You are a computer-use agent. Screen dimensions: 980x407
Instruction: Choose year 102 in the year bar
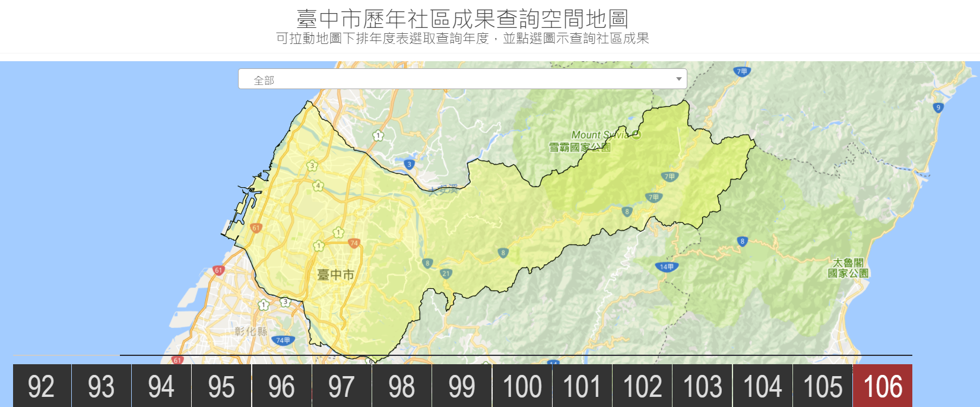(x=642, y=386)
